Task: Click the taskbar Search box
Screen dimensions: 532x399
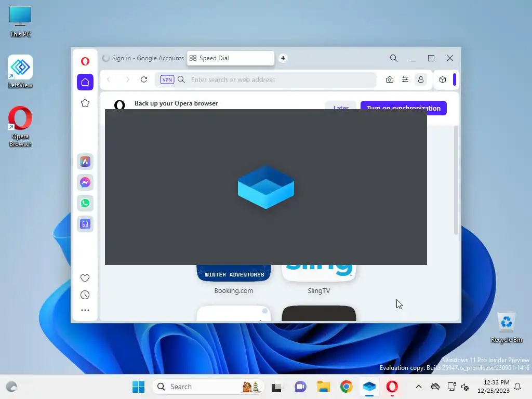Action: click(x=208, y=387)
